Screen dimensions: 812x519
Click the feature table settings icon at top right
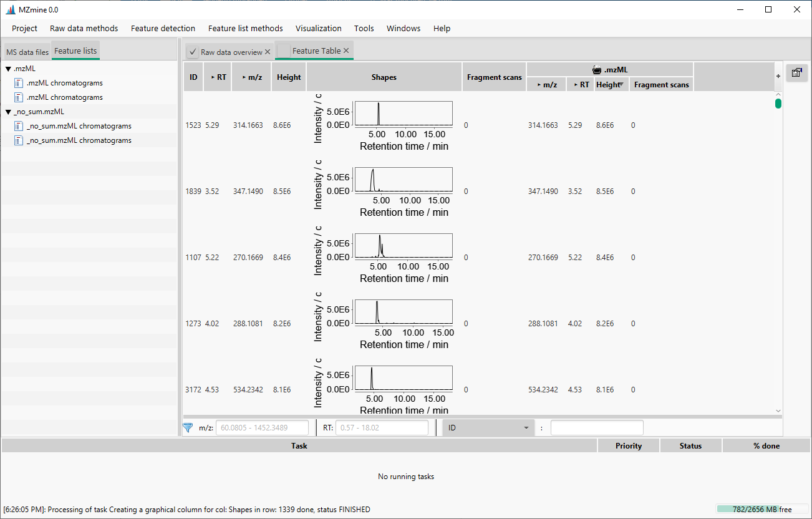(797, 72)
